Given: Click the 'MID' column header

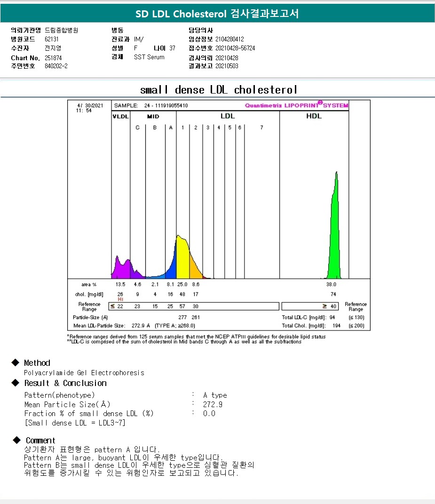Looking at the screenshot, I should click(153, 116).
